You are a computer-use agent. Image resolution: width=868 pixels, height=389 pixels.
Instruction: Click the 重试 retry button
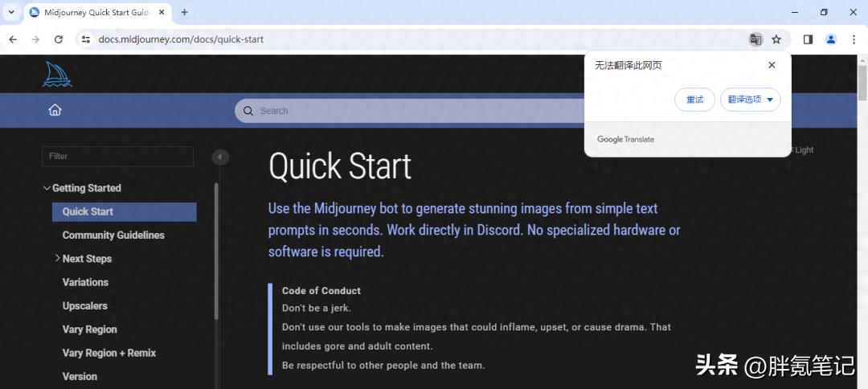694,100
